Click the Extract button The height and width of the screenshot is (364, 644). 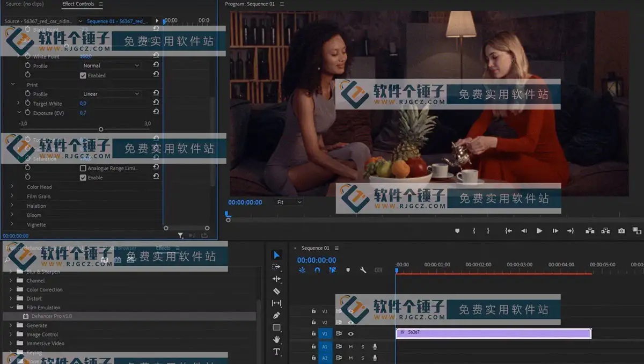(x=605, y=231)
